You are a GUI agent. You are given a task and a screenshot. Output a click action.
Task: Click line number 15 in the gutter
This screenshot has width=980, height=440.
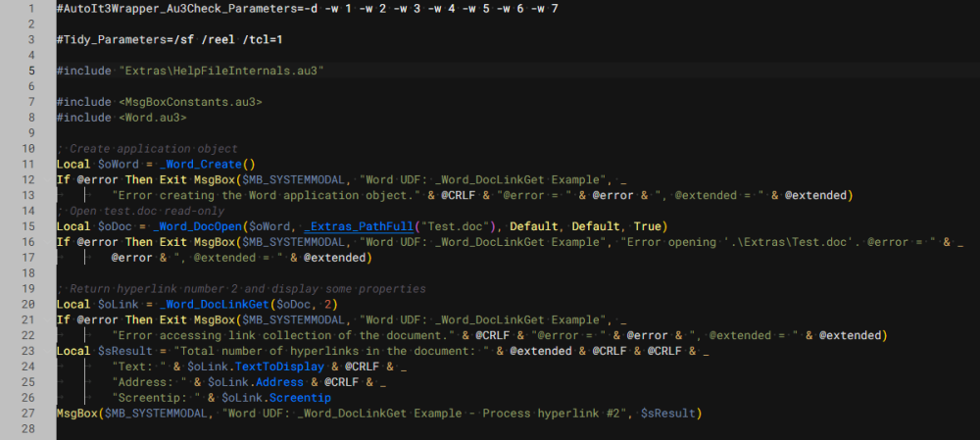coord(28,226)
